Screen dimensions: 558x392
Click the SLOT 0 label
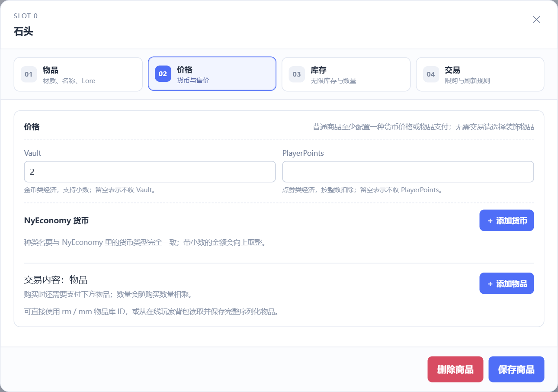26,16
